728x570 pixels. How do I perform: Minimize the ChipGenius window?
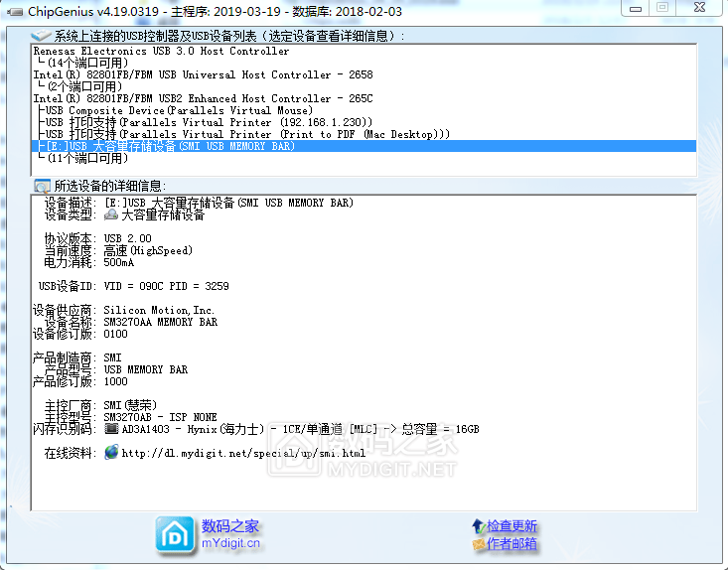(636, 8)
